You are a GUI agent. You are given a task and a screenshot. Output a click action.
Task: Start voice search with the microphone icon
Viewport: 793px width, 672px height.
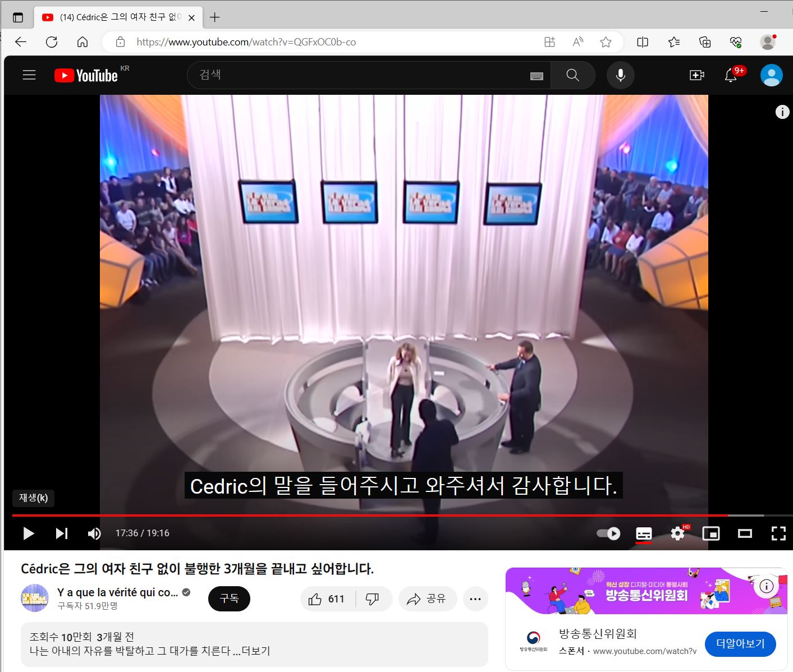pos(620,75)
